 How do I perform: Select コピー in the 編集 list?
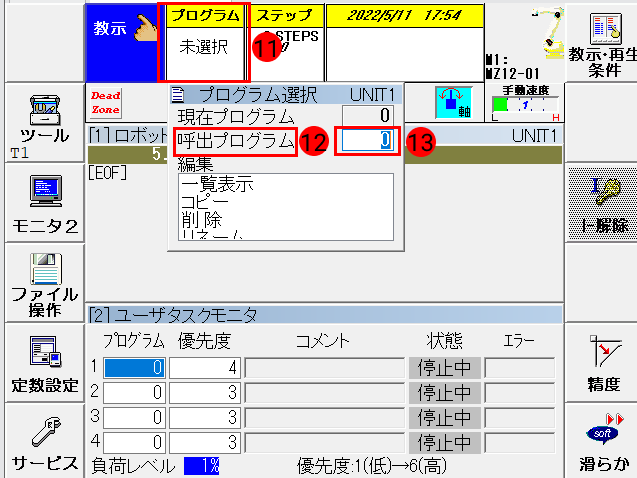coord(205,202)
